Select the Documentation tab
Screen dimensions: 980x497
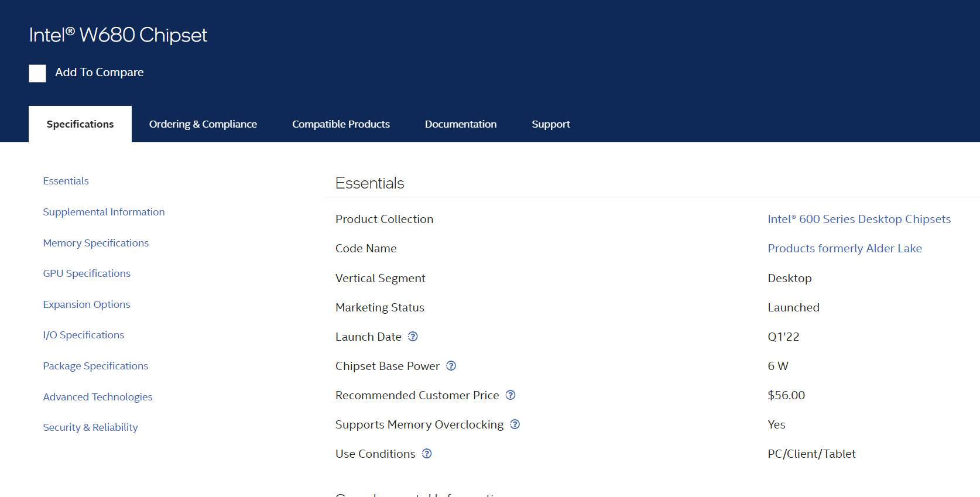pos(460,124)
